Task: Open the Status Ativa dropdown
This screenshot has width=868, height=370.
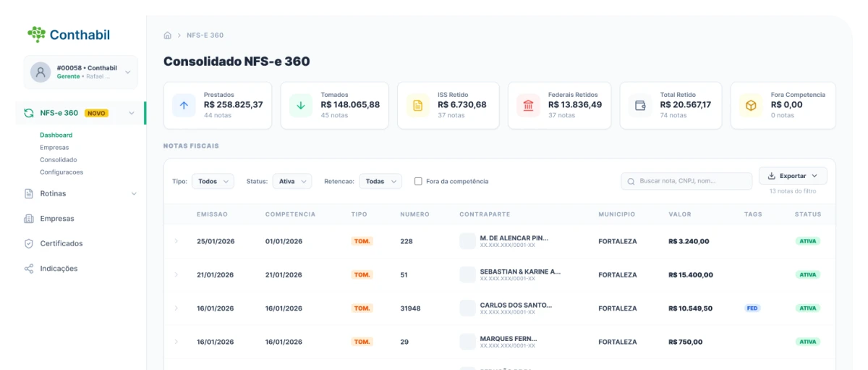Action: tap(292, 181)
